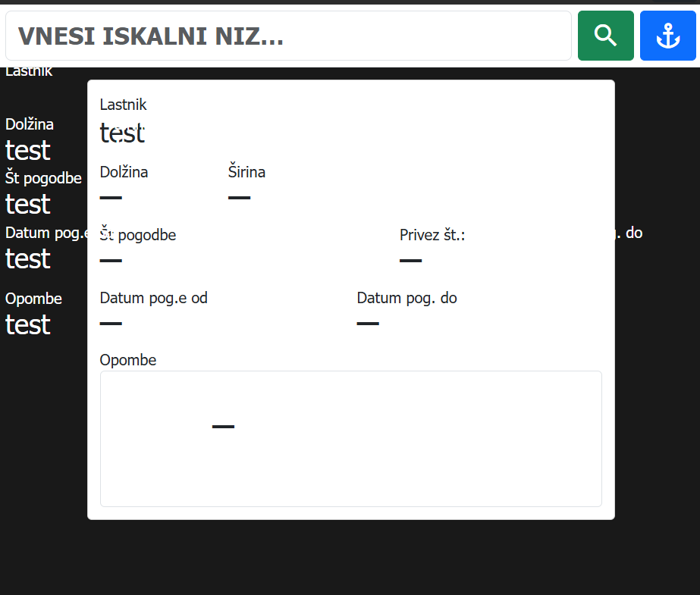Focus the 'VNESI ISKALNI NIZ...' search field
The height and width of the screenshot is (595, 700).
click(288, 36)
